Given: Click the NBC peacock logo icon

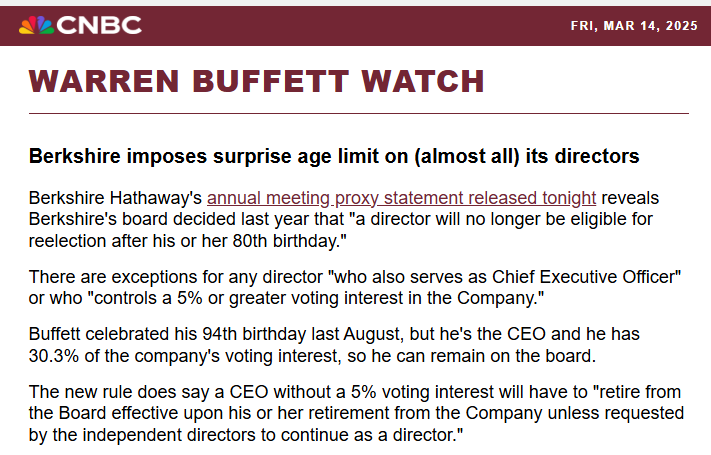Looking at the screenshot, I should click(36, 25).
